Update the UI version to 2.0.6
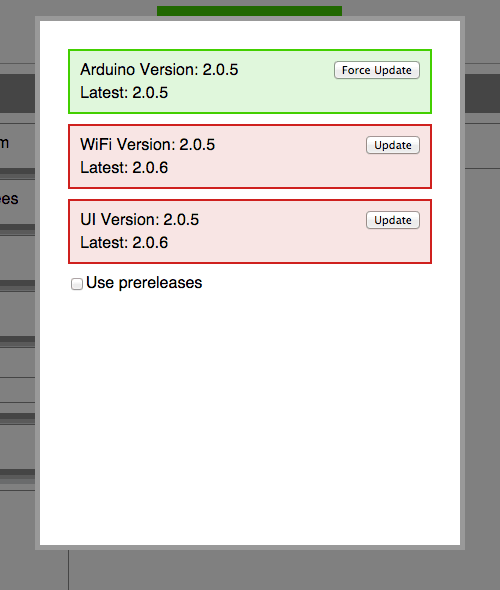The image size is (500, 590). 393,220
